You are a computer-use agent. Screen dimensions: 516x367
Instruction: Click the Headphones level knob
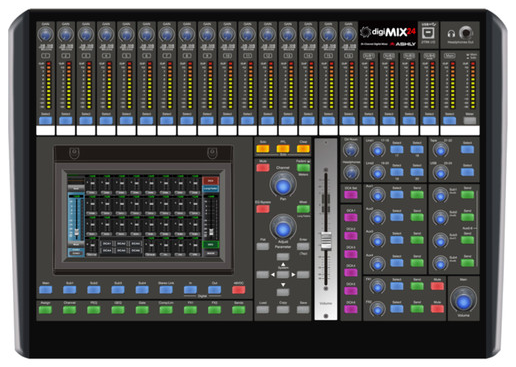pos(351,172)
